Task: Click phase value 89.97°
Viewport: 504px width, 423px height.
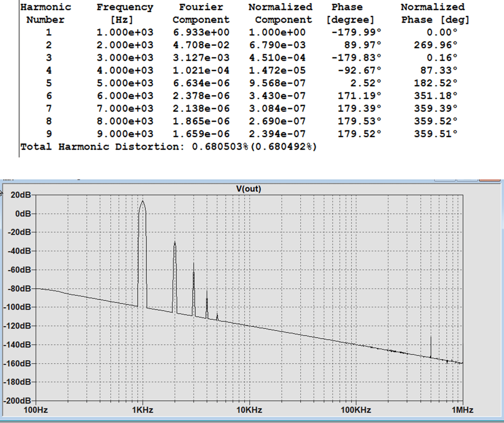Action: coord(363,45)
